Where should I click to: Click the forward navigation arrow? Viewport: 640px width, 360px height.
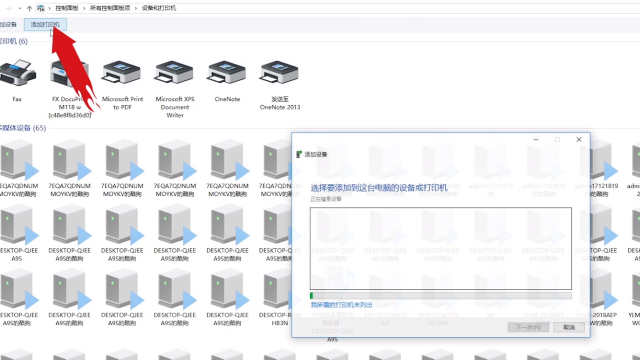click(9, 8)
